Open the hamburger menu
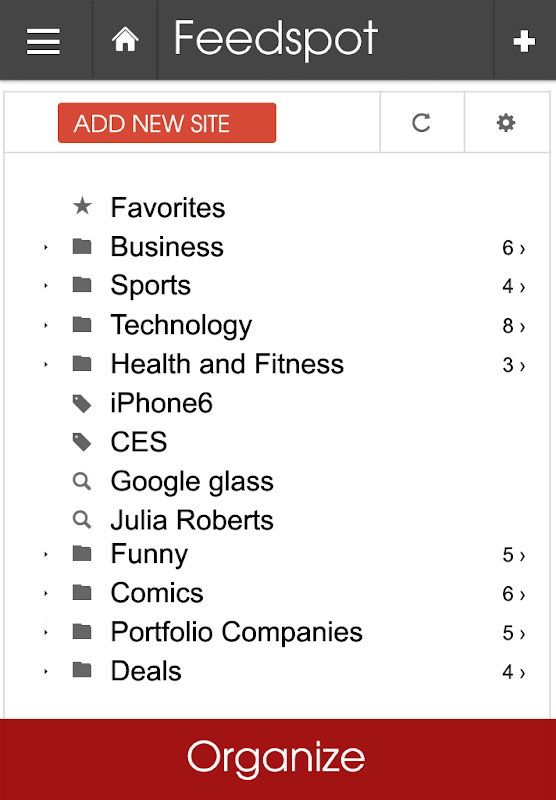Screen dimensions: 556x800 [x=43, y=41]
